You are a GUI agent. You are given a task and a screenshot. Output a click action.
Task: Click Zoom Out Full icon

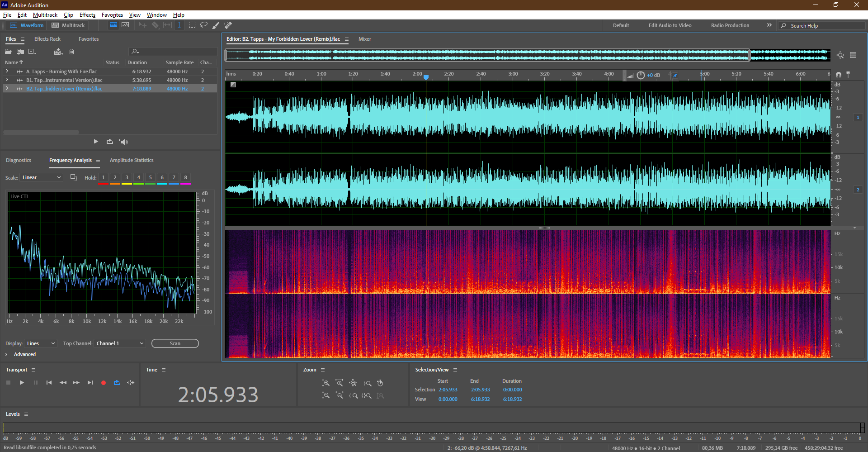pos(353,383)
